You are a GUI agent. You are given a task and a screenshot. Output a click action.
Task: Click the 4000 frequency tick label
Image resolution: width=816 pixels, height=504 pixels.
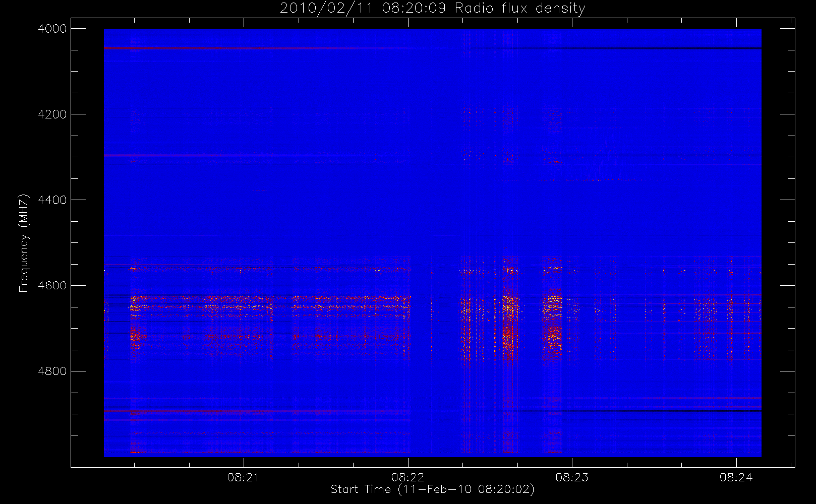[52, 29]
